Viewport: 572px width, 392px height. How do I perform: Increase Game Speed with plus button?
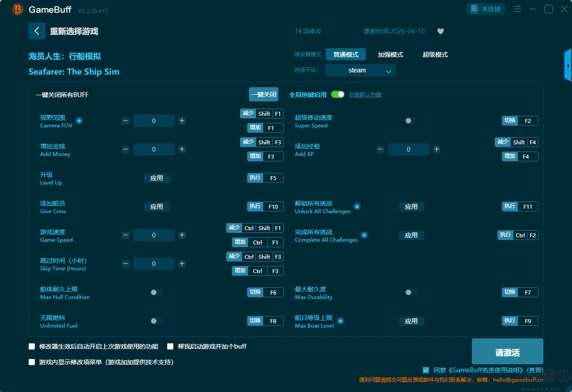click(x=182, y=235)
